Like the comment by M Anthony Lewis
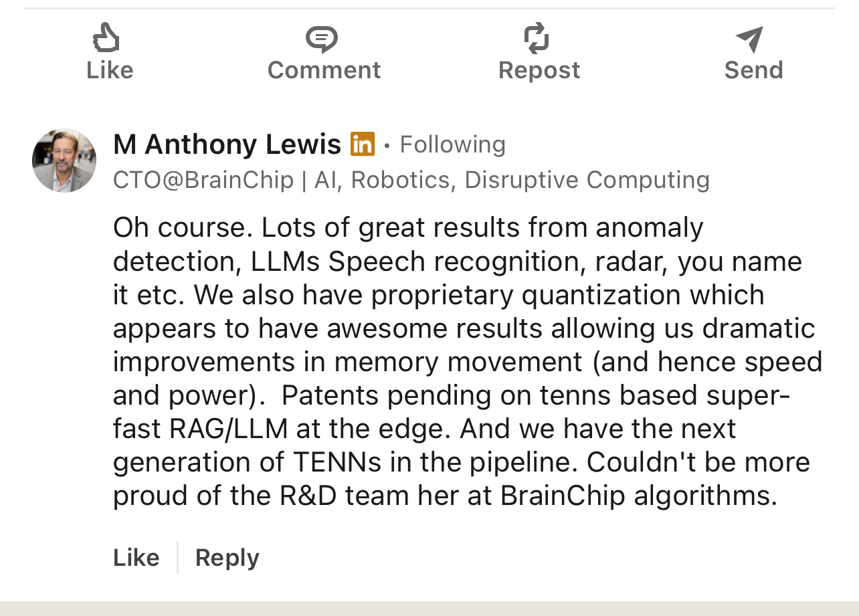This screenshot has width=859, height=616. 136,557
